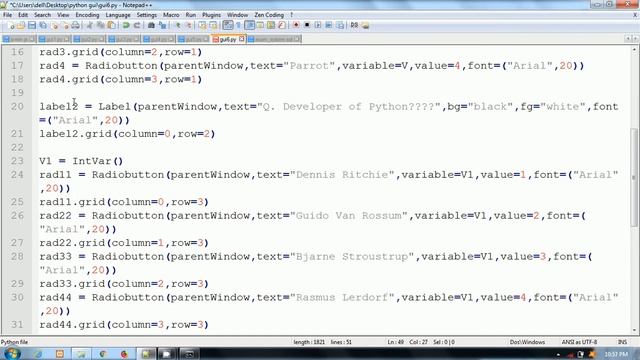Open the Function List toolbar icon
Image resolution: width=640 pixels, height=360 pixels.
point(282,25)
